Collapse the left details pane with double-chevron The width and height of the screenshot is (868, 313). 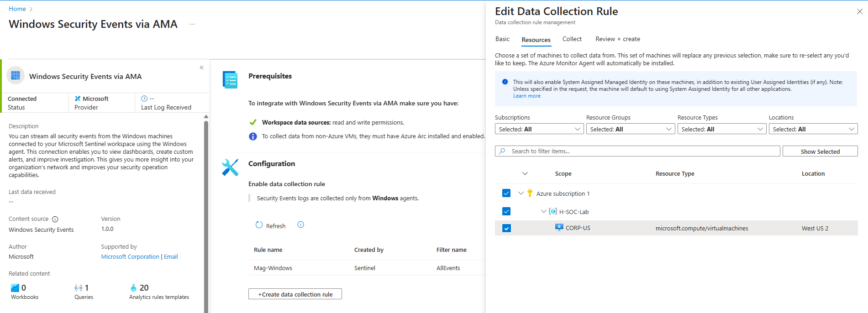(x=201, y=68)
